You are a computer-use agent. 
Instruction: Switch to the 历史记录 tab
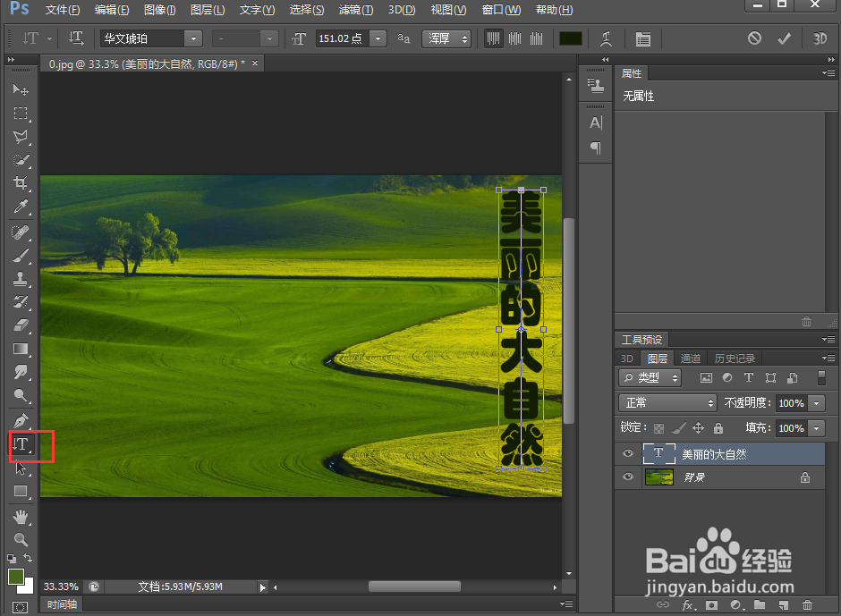[735, 359]
